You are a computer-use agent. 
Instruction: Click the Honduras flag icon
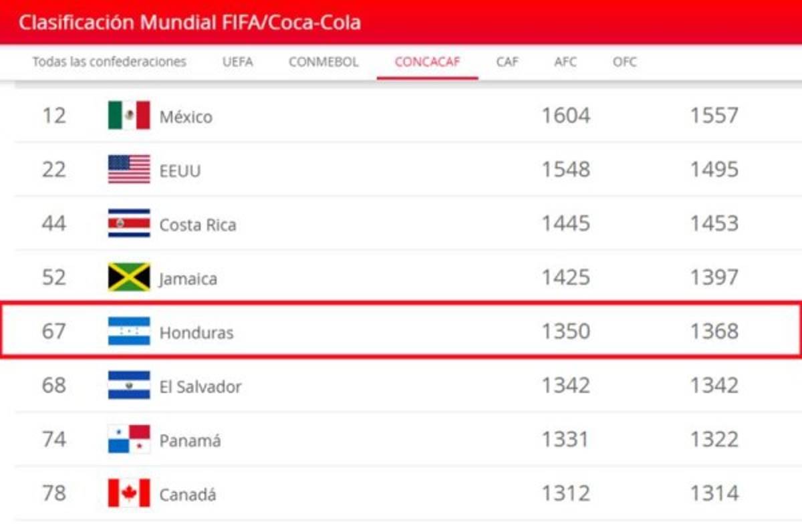(x=129, y=331)
